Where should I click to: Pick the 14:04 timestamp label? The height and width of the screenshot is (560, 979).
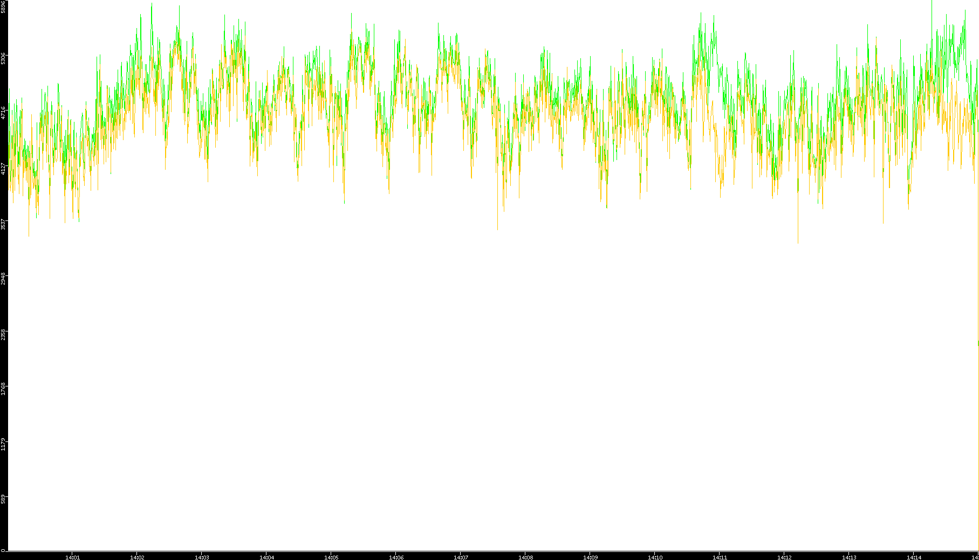point(266,557)
